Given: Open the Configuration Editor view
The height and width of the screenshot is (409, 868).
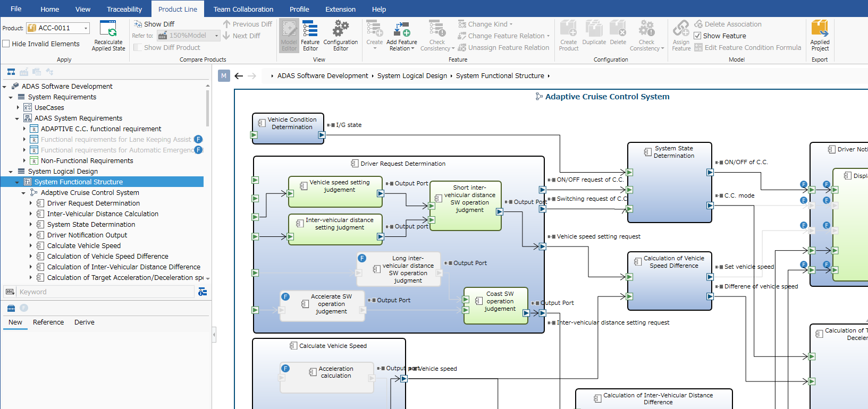Looking at the screenshot, I should click(x=341, y=36).
